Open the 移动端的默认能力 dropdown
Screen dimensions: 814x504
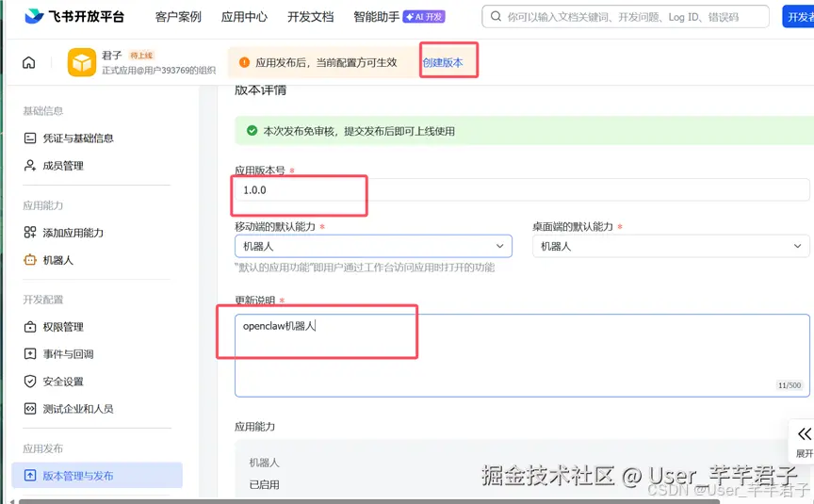[373, 246]
